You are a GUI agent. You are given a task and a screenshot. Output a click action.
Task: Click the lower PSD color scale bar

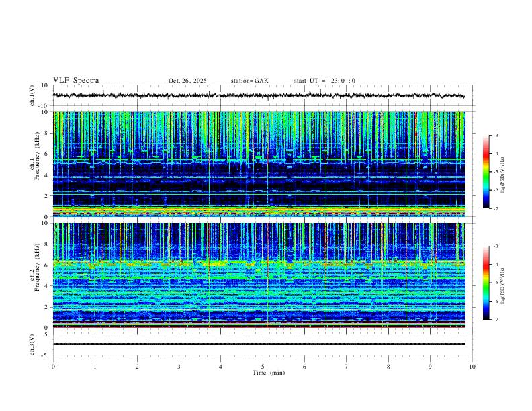[486, 283]
